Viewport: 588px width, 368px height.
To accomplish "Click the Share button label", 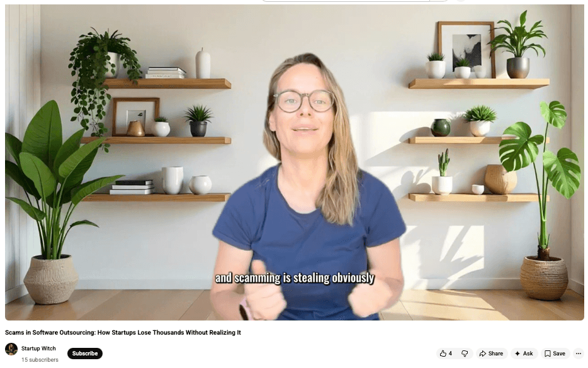I will 495,354.
